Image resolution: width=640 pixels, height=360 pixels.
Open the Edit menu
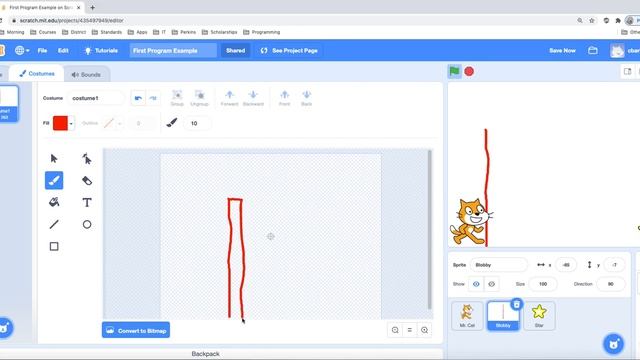63,51
